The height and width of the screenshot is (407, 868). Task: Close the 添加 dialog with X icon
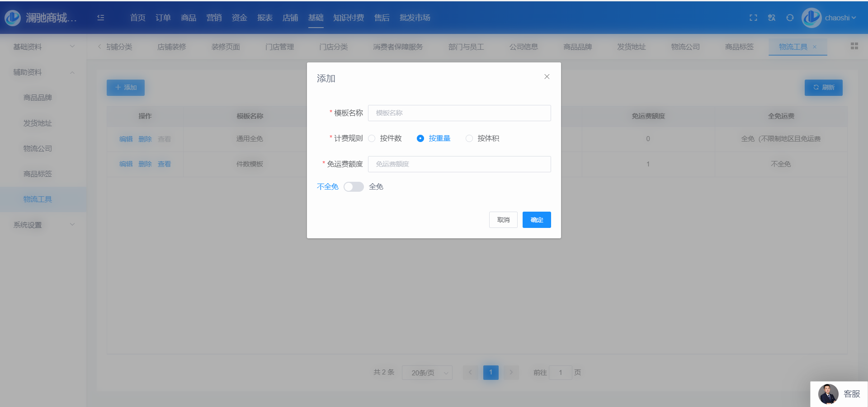tap(547, 76)
